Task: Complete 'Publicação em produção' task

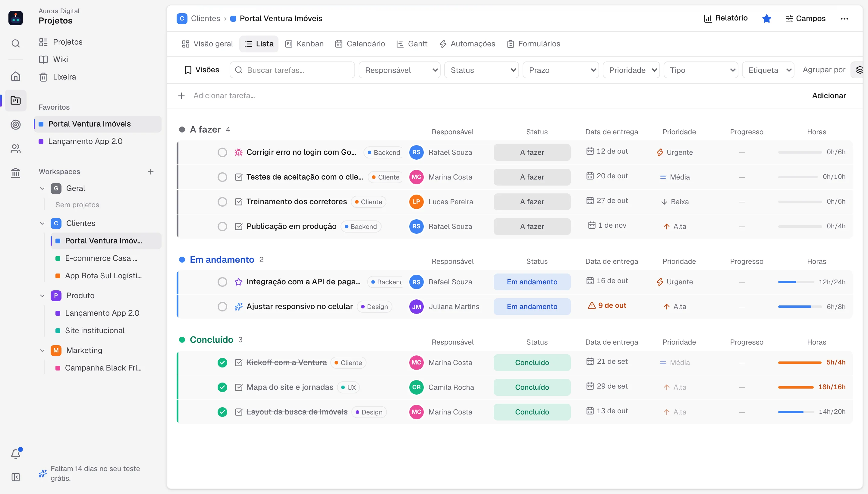Action: point(222,226)
